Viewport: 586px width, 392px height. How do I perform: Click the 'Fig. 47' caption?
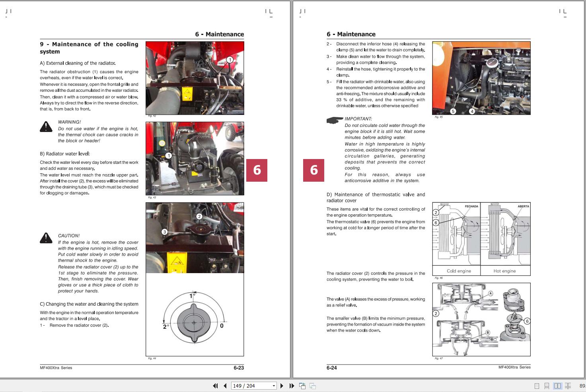438,359
